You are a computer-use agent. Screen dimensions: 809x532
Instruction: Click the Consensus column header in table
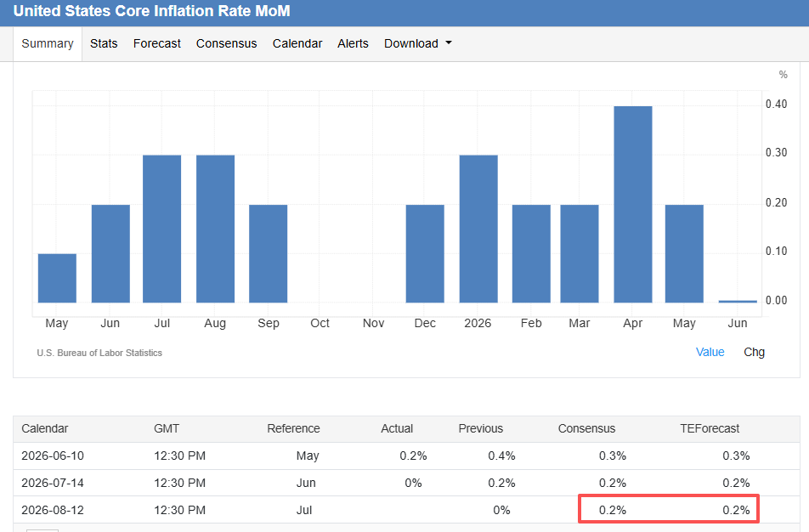coord(586,429)
